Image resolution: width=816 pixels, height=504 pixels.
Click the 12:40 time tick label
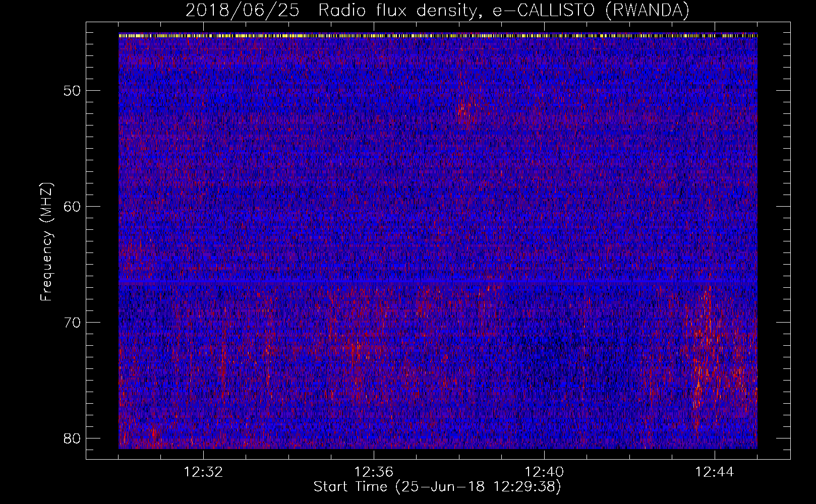(544, 472)
